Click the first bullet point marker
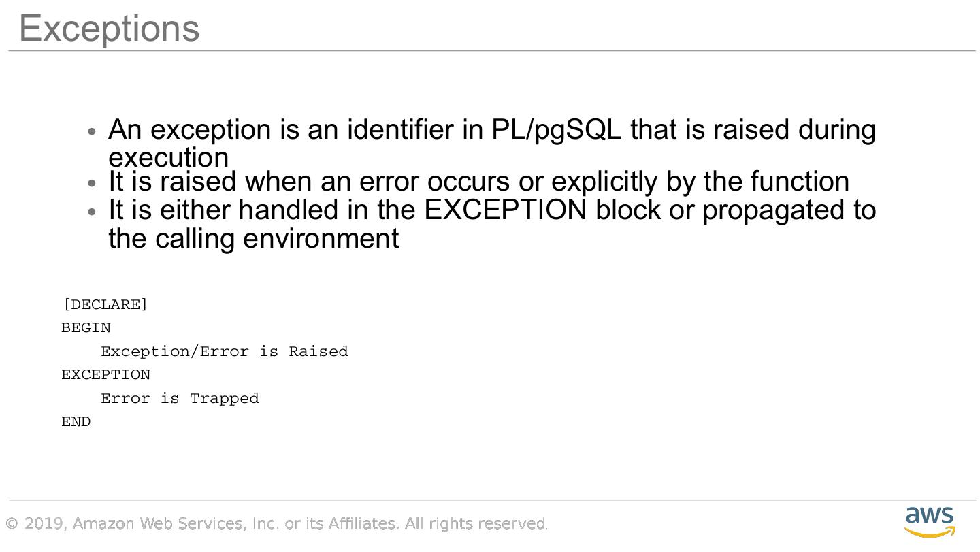Image resolution: width=980 pixels, height=552 pixels. (x=93, y=131)
